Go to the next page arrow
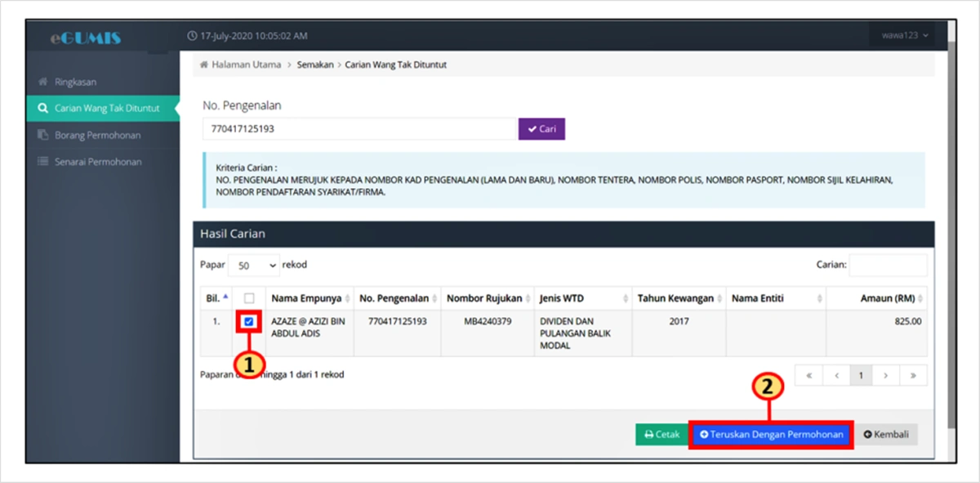Image resolution: width=980 pixels, height=483 pixels. (886, 375)
